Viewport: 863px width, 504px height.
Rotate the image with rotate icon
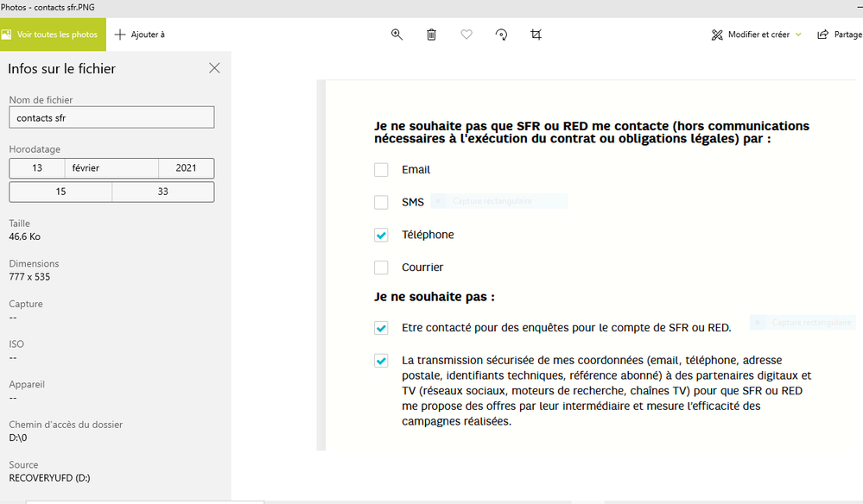(501, 35)
